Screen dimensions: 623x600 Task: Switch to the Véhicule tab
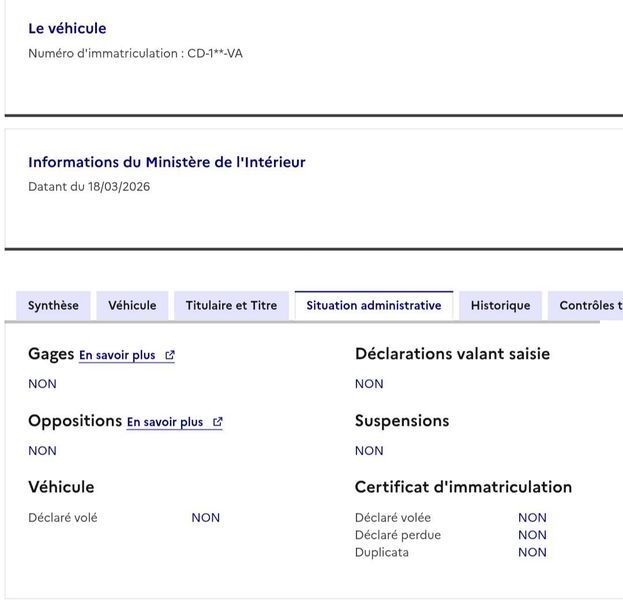coord(132,305)
